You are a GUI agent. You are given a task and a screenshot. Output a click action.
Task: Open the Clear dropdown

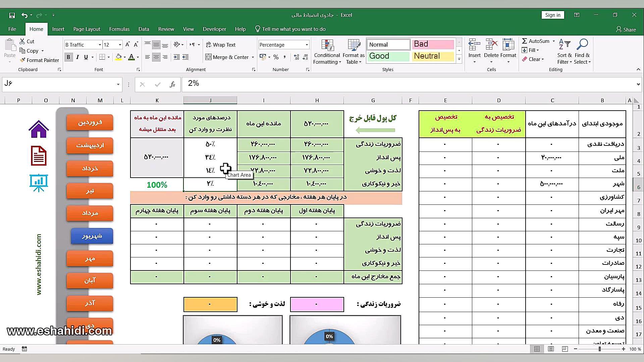[533, 59]
